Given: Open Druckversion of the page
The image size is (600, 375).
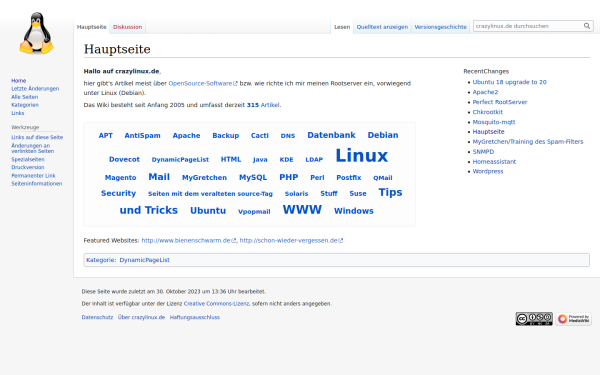Looking at the screenshot, I should tap(28, 167).
